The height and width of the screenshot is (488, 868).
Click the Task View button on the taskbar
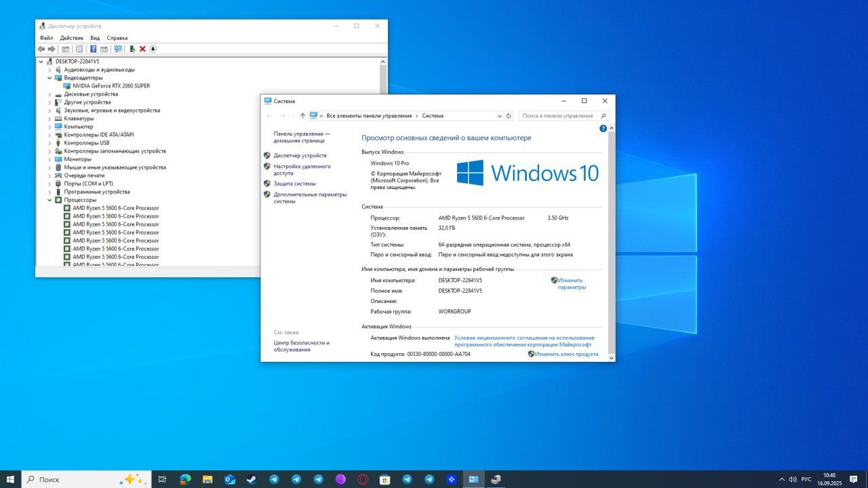(162, 479)
